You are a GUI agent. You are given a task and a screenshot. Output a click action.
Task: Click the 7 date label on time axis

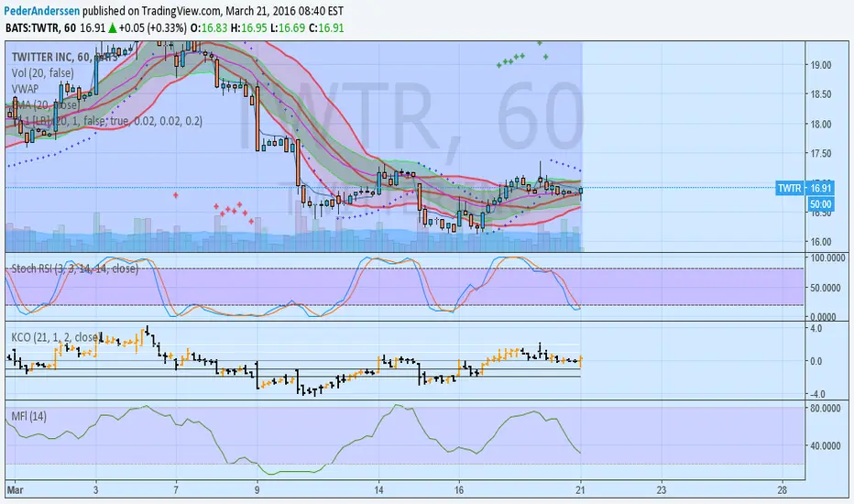176,490
